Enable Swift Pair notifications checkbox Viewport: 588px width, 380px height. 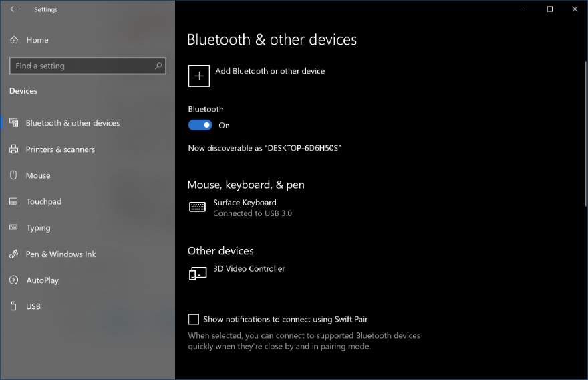point(194,320)
